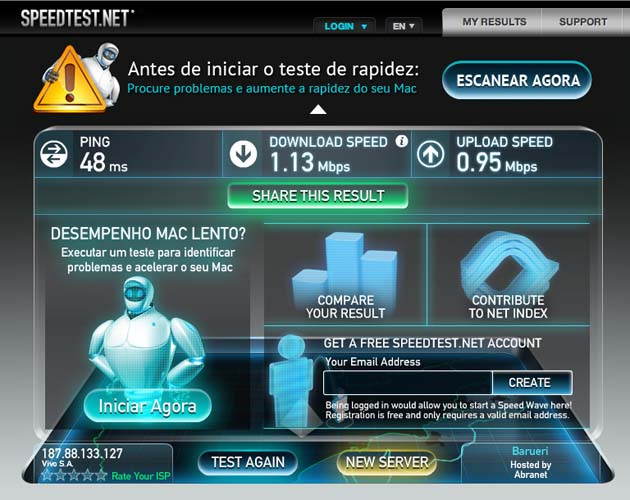Expand the LOGIN dropdown

pos(345,27)
